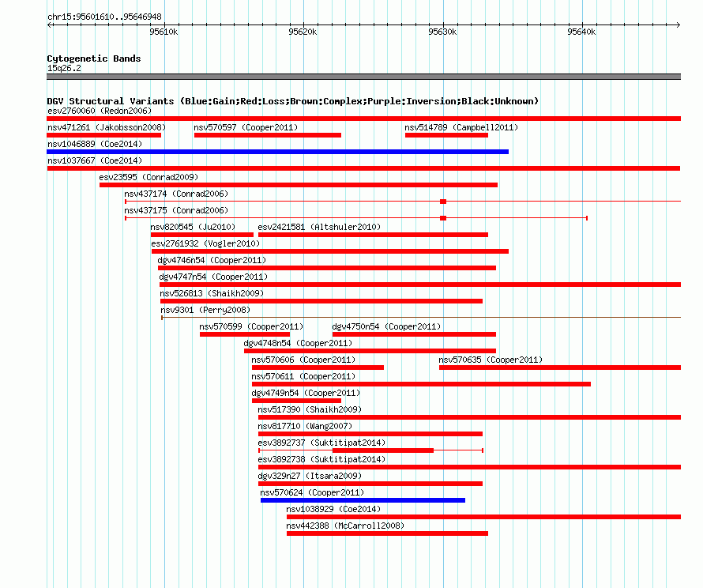Open the nsv514789 (Campbell2011) variant
This screenshot has height=588, width=703.
461,127
